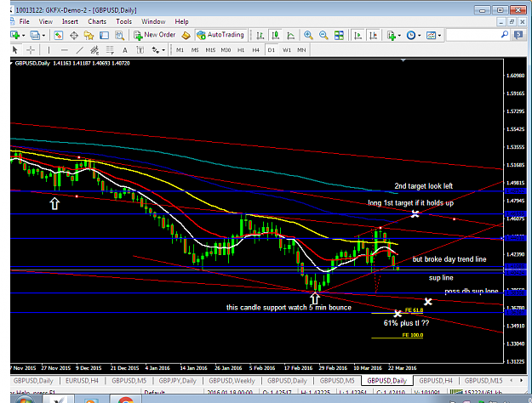Image resolution: width=532 pixels, height=403 pixels.
Task: Open the Navigator folder-star icon
Action: coord(89,35)
